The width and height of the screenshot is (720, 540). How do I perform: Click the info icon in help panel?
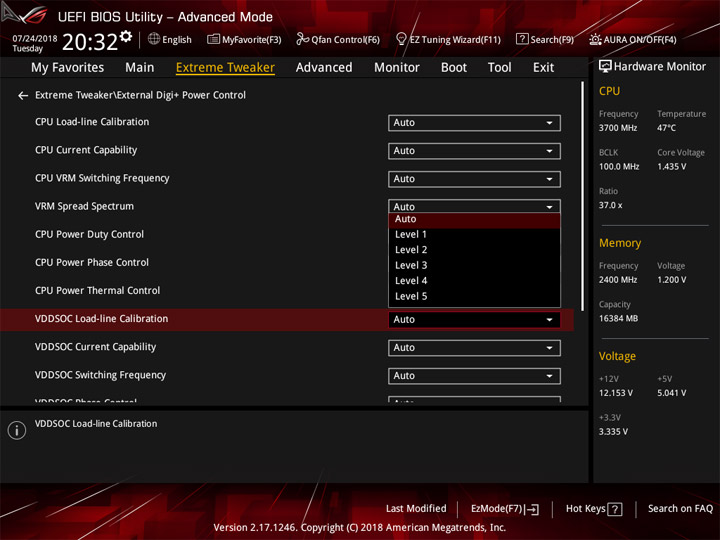pos(17,430)
